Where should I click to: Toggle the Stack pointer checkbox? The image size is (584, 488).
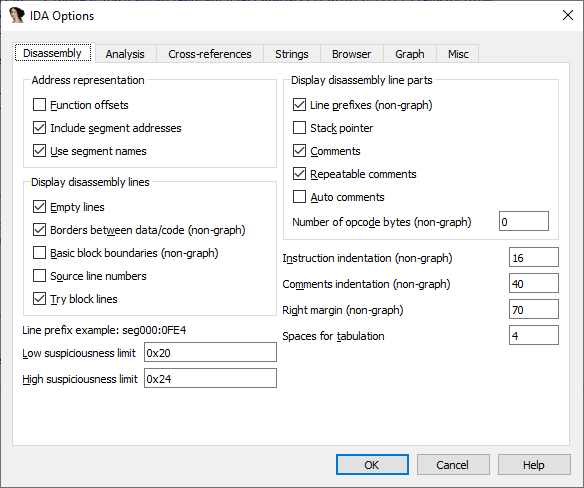(299, 128)
